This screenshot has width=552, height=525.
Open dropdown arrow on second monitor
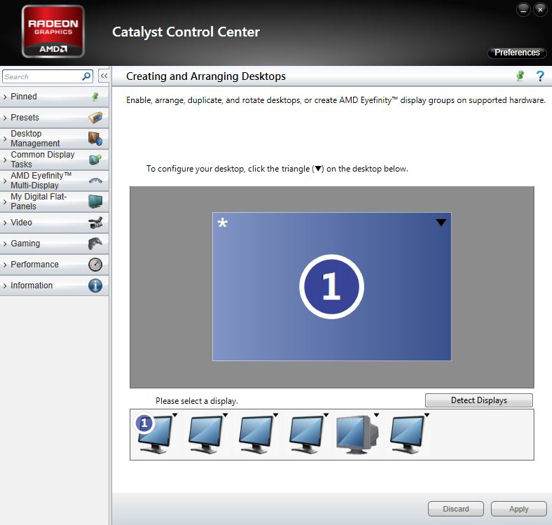point(225,415)
